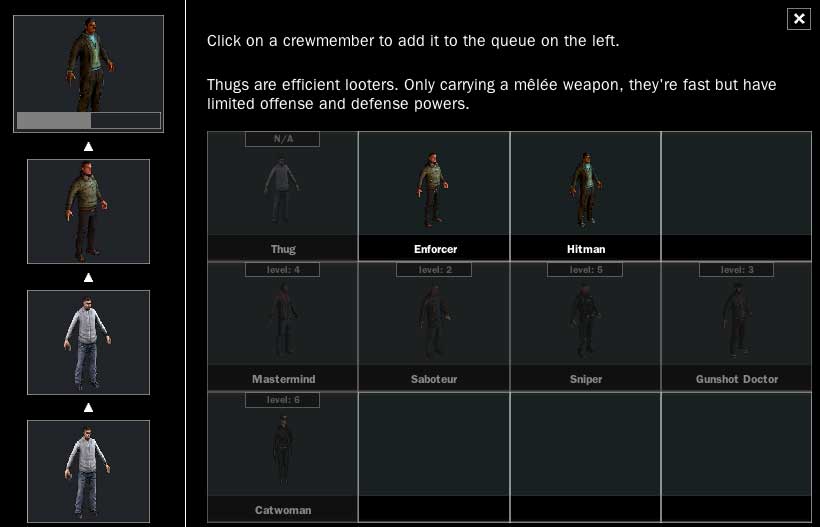Click the Enforcer name label
The height and width of the screenshot is (527, 820).
[435, 249]
